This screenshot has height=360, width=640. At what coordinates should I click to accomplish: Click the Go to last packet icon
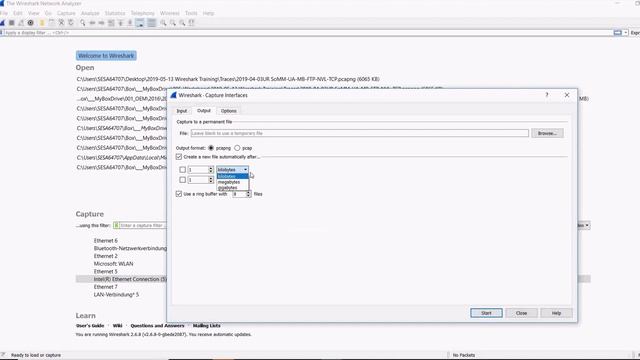[130, 23]
